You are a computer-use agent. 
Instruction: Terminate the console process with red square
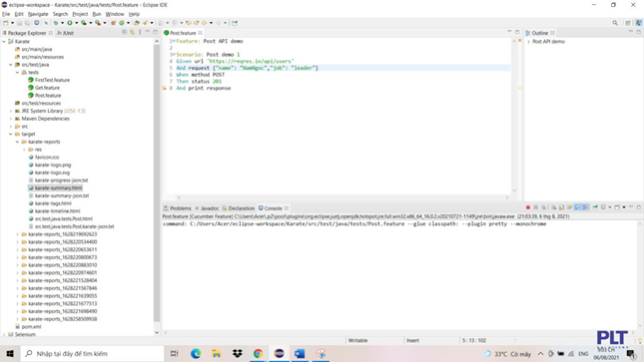(x=528, y=207)
